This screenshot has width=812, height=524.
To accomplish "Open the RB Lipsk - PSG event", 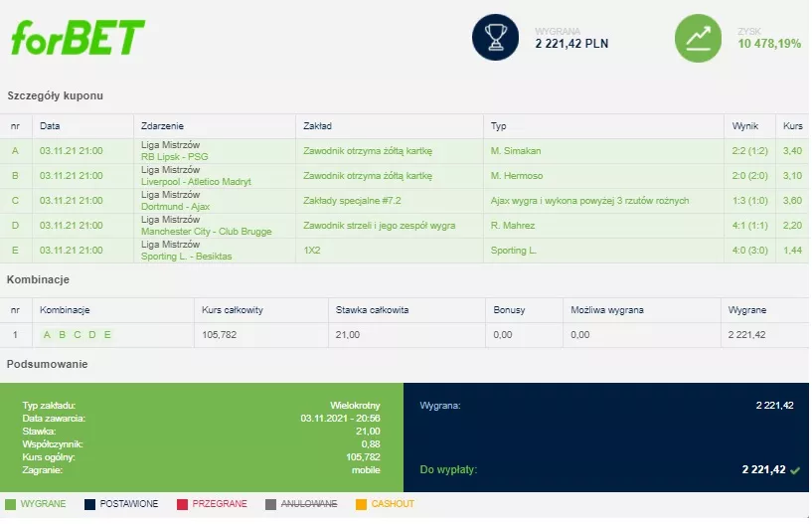I will [x=175, y=157].
